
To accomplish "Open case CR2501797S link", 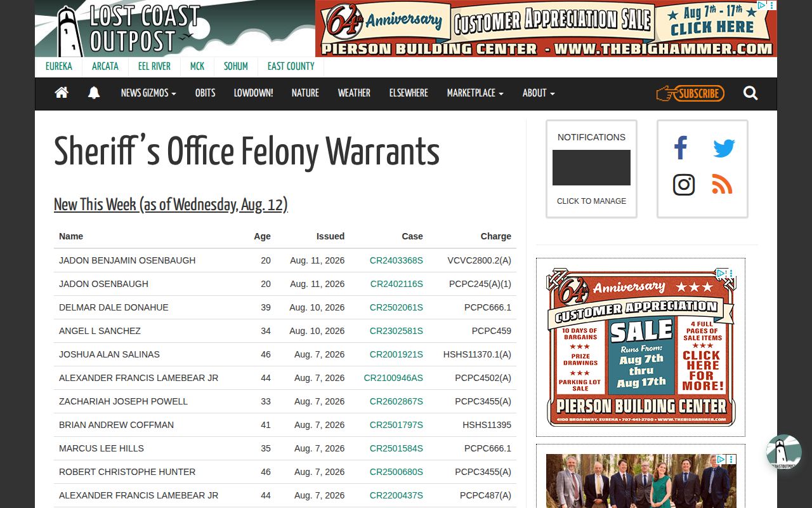I will [x=396, y=425].
